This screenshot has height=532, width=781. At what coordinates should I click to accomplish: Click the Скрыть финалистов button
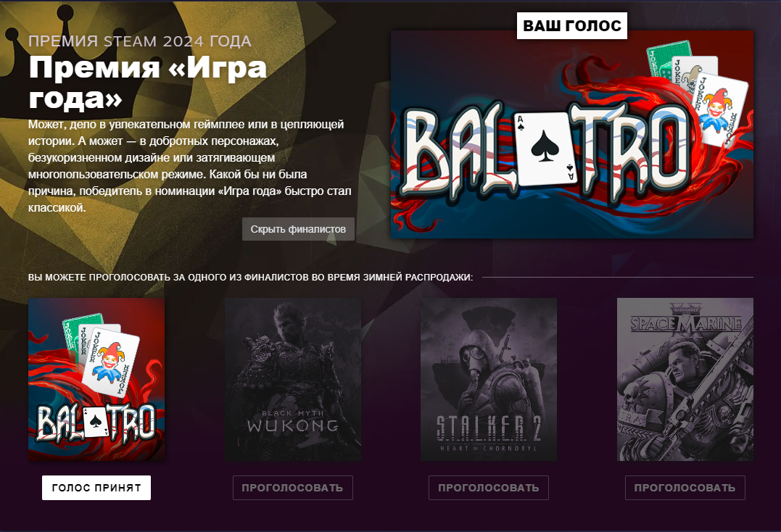click(x=298, y=229)
